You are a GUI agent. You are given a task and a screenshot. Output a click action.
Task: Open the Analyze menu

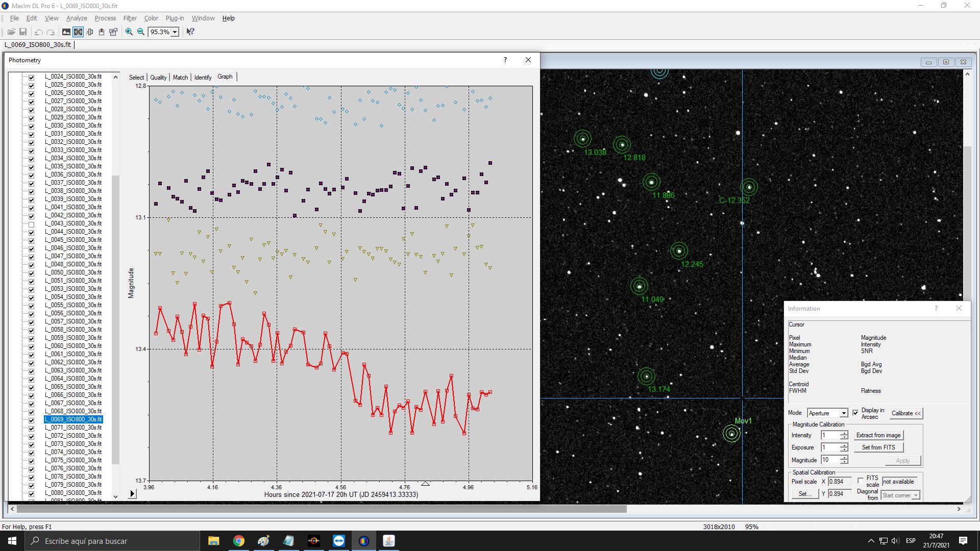77,18
